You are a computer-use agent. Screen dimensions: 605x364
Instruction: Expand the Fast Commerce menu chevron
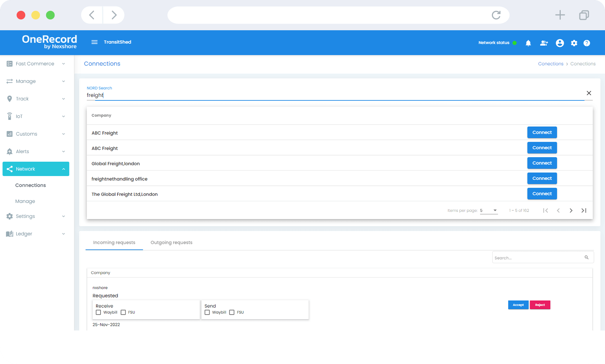(63, 64)
